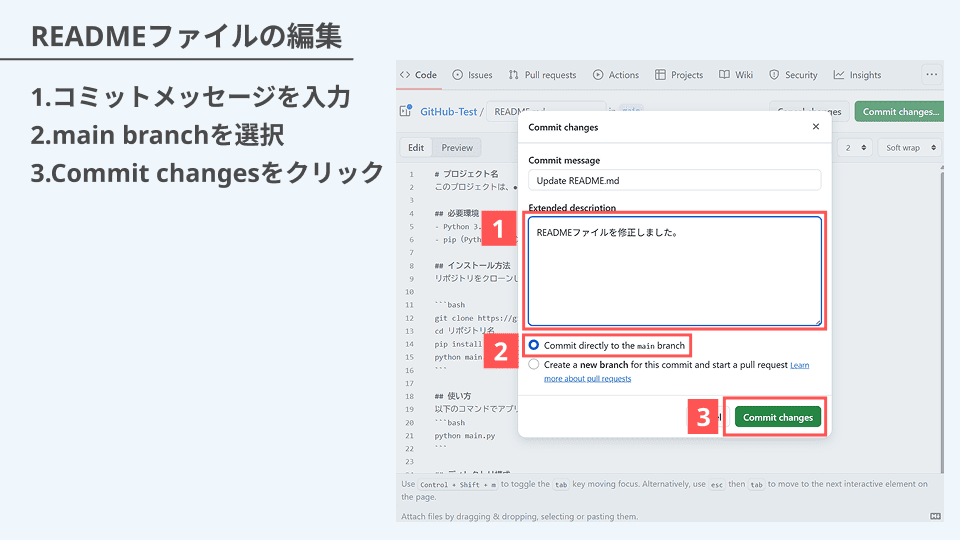The image size is (960, 540).
Task: Open the Projects tab
Action: click(679, 75)
